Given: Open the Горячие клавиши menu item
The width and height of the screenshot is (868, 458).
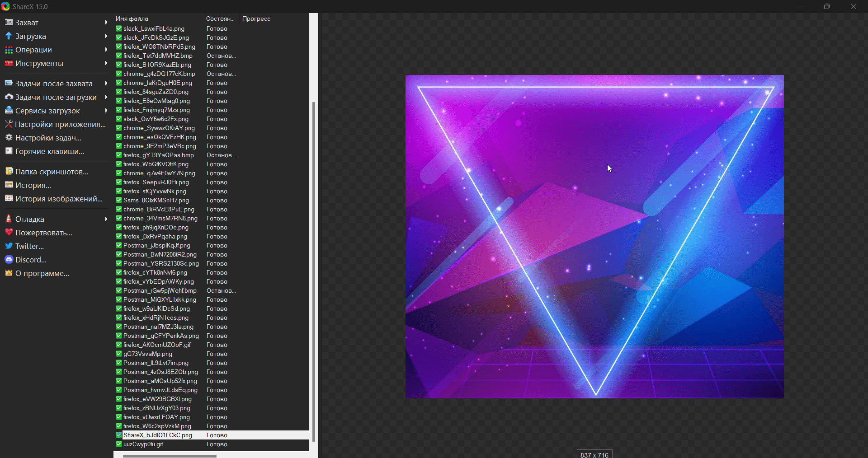Looking at the screenshot, I should tap(56, 151).
